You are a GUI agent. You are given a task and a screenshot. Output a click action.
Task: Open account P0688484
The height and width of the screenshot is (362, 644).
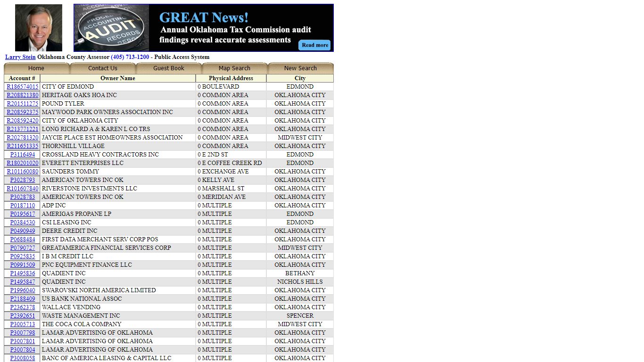pyautogui.click(x=23, y=239)
